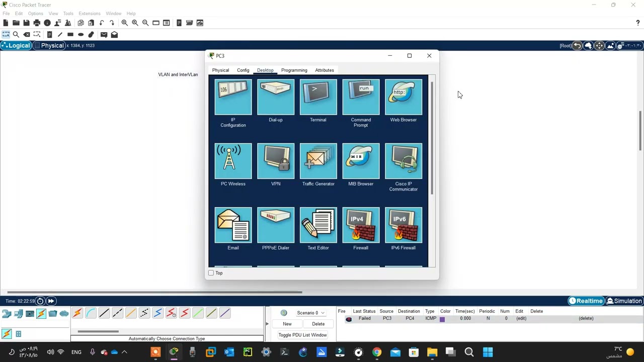Image resolution: width=644 pixels, height=362 pixels.
Task: Launch the Dial-up application
Action: click(x=276, y=97)
